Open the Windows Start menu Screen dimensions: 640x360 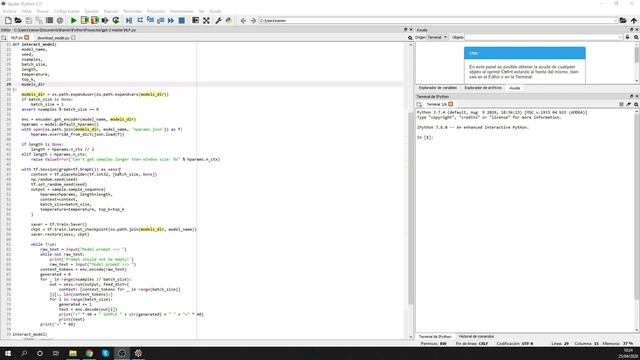pos(8,353)
